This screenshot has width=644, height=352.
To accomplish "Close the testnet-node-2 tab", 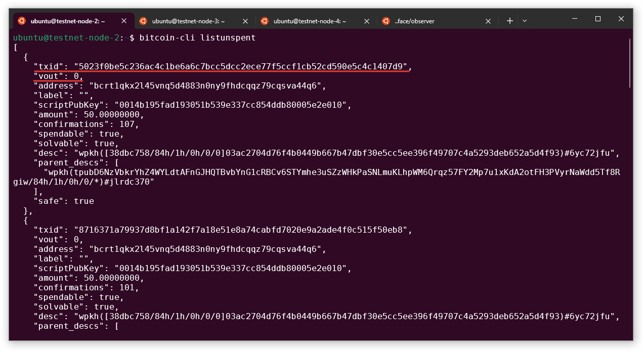I will (124, 21).
